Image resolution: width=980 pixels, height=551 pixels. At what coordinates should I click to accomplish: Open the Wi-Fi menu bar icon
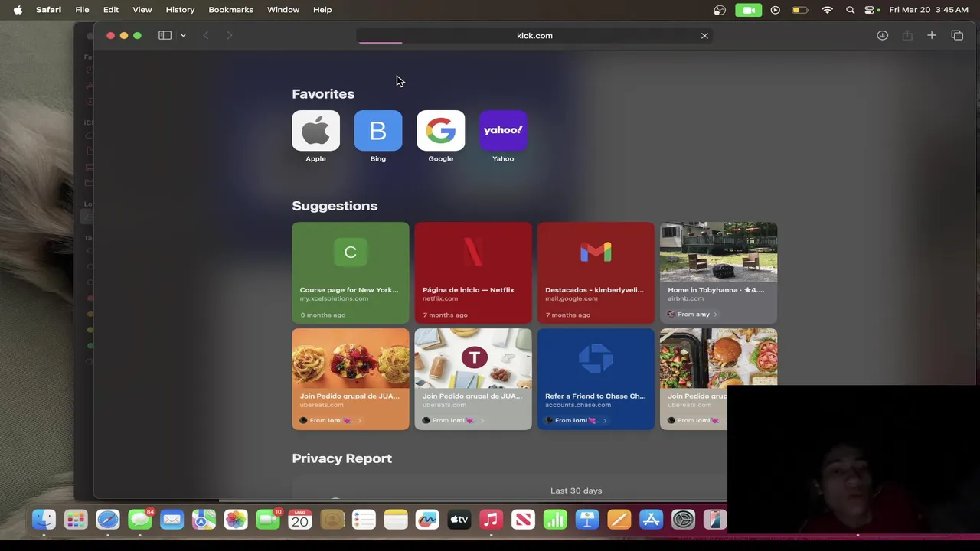pyautogui.click(x=827, y=10)
